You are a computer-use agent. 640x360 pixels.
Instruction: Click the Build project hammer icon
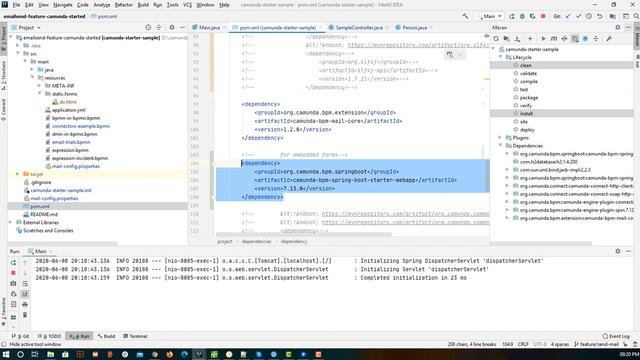[465, 16]
